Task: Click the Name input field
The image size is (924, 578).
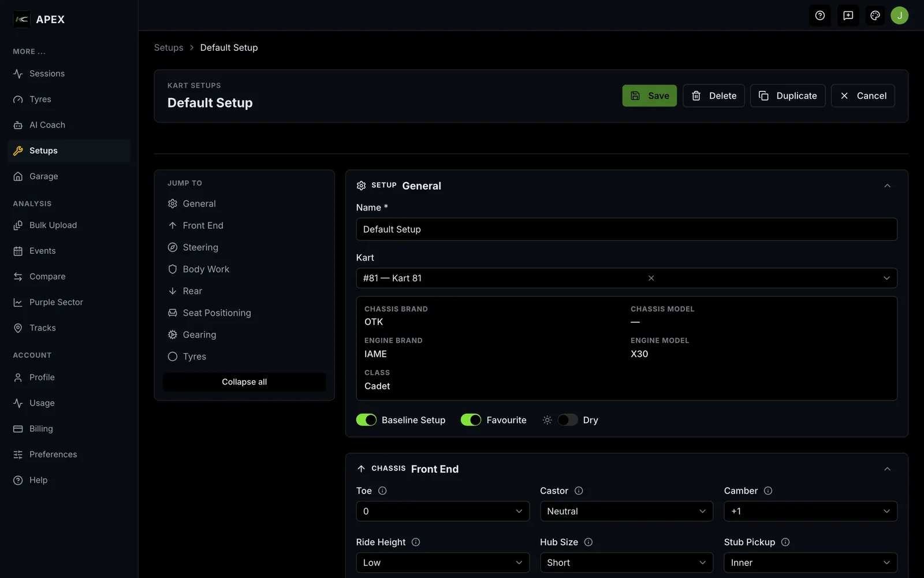Action: 627,229
